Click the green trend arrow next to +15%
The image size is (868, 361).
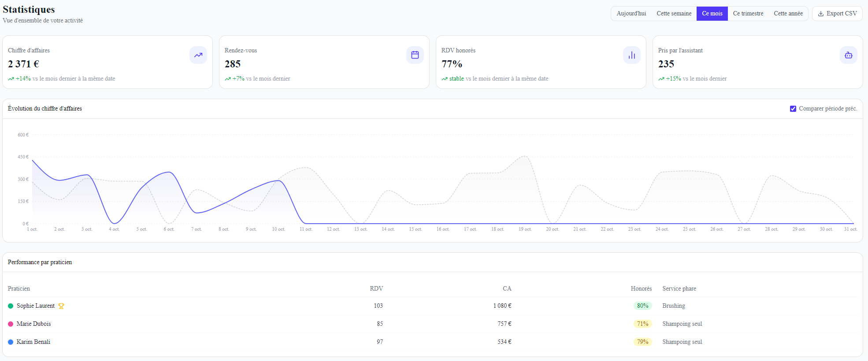coord(661,79)
